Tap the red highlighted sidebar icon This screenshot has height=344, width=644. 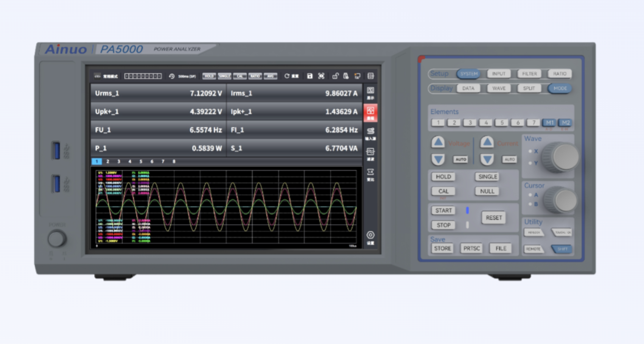[x=370, y=113]
